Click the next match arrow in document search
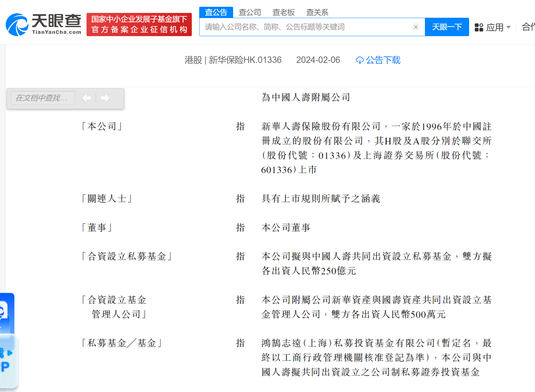The image size is (535, 392). coord(105,98)
